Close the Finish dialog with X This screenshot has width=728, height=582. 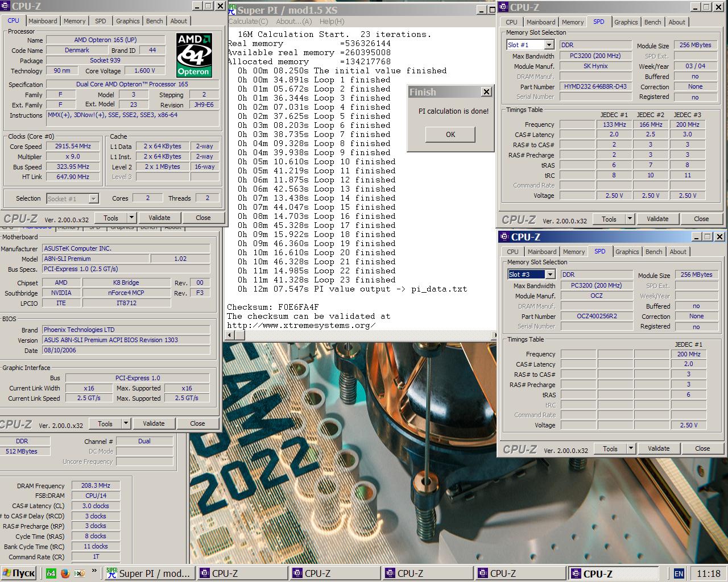point(486,92)
